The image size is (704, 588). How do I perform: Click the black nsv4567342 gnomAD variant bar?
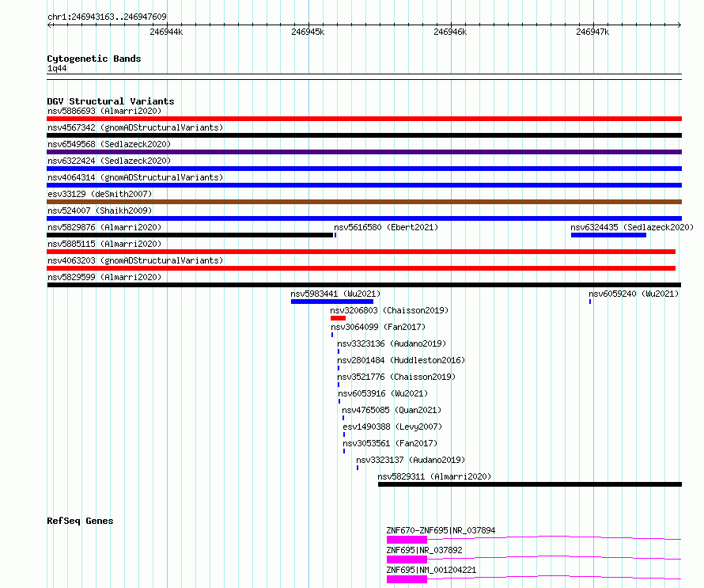(364, 135)
